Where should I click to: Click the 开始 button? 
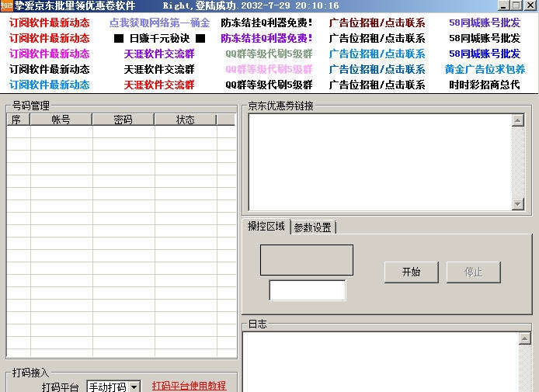coord(411,272)
